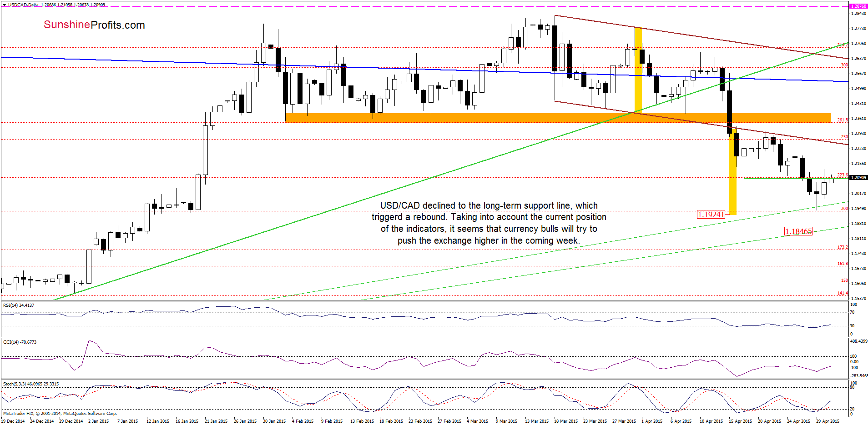The image size is (868, 425).
Task: Select the 1.19241 red price label
Action: coord(711,214)
